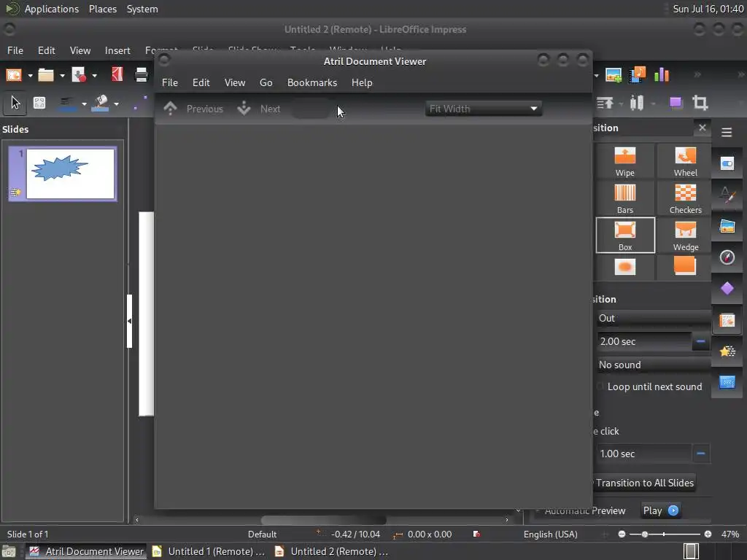Open the transition variant dropdown showing Out
Image resolution: width=747 pixels, height=560 pixels.
pyautogui.click(x=653, y=318)
